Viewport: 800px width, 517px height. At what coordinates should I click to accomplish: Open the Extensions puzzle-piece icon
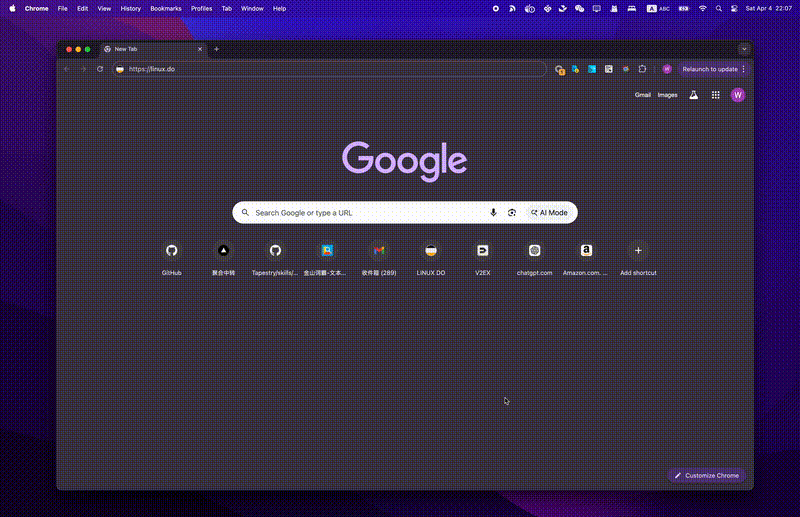(642, 69)
